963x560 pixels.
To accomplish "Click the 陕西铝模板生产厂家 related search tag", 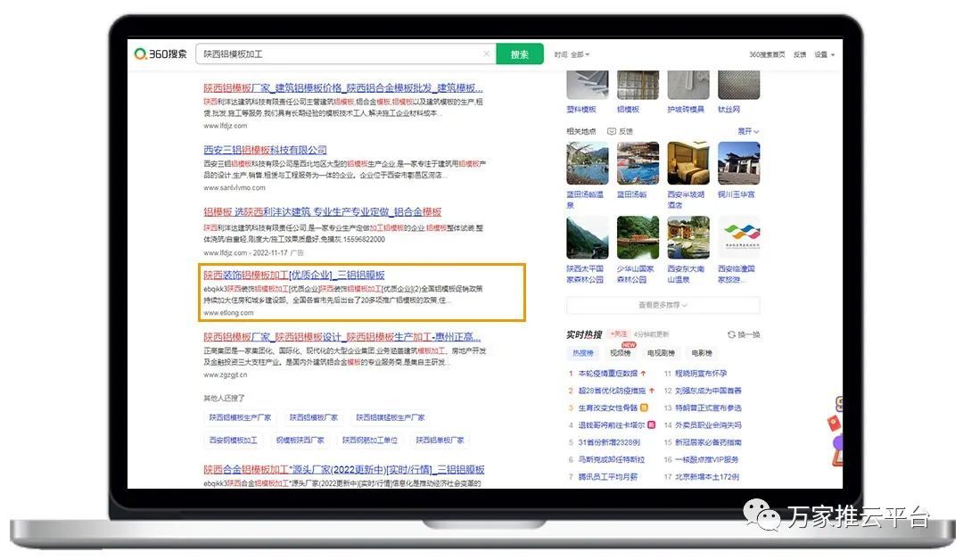I will [240, 417].
